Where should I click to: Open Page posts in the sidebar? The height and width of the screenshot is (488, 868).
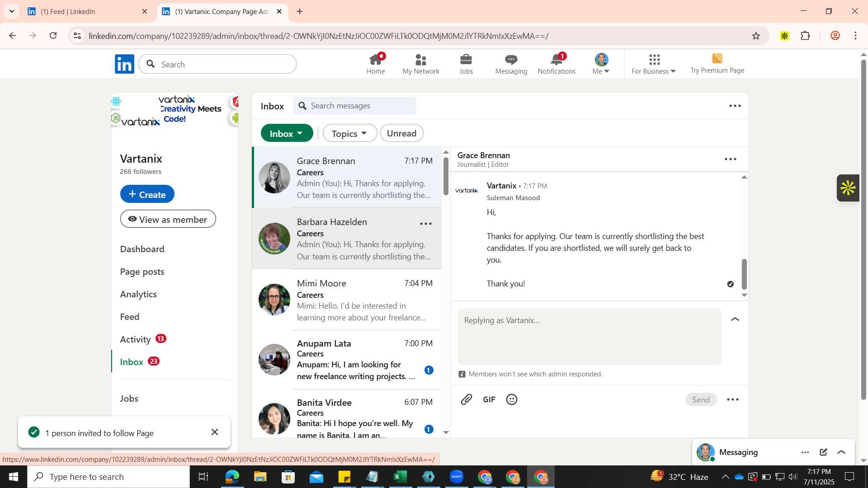pos(142,272)
